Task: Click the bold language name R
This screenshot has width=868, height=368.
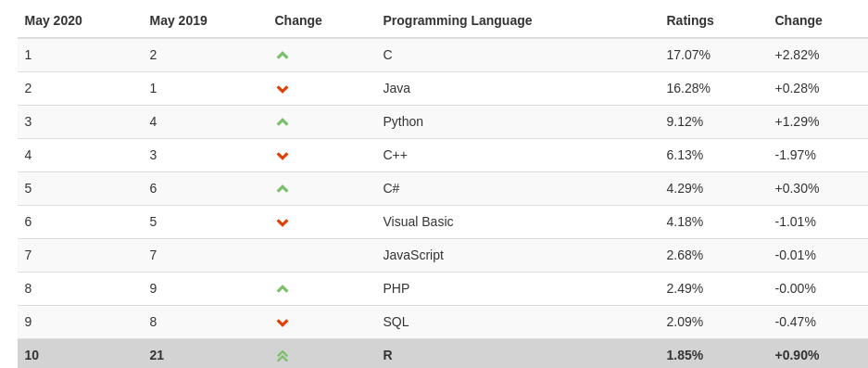Action: 387,355
